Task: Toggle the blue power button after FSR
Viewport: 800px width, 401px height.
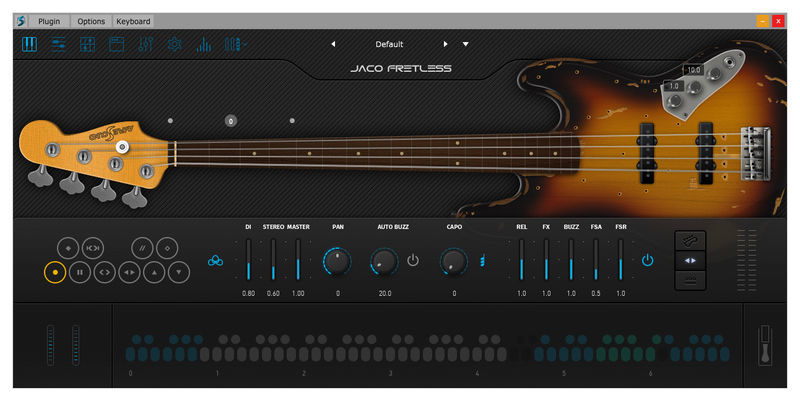Action: (x=647, y=260)
